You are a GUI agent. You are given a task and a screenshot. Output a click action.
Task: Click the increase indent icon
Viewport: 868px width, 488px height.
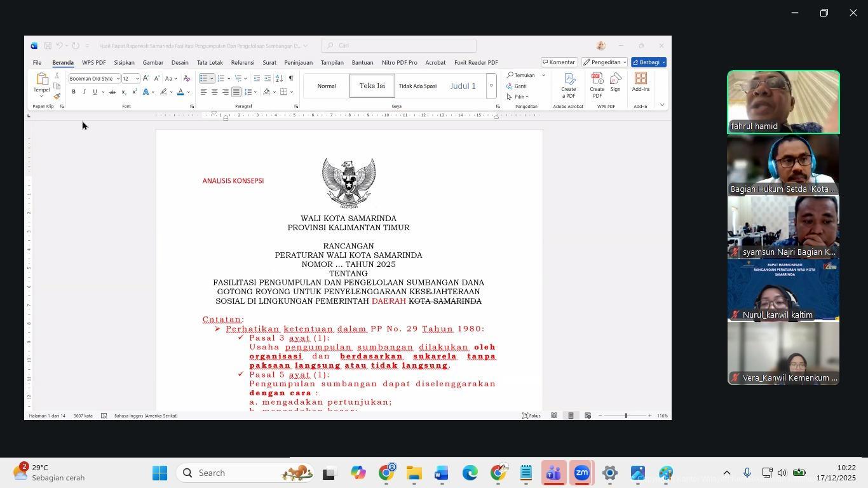[x=268, y=78]
